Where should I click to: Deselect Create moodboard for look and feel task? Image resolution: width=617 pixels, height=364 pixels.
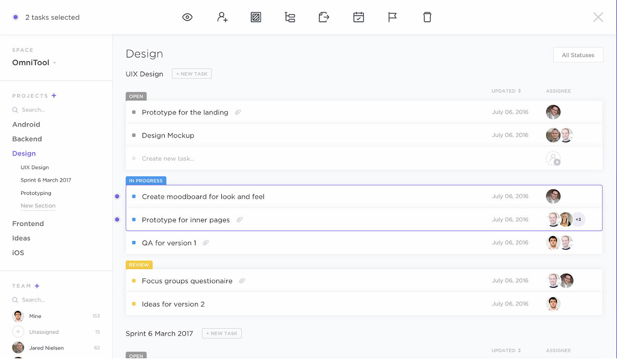point(117,196)
